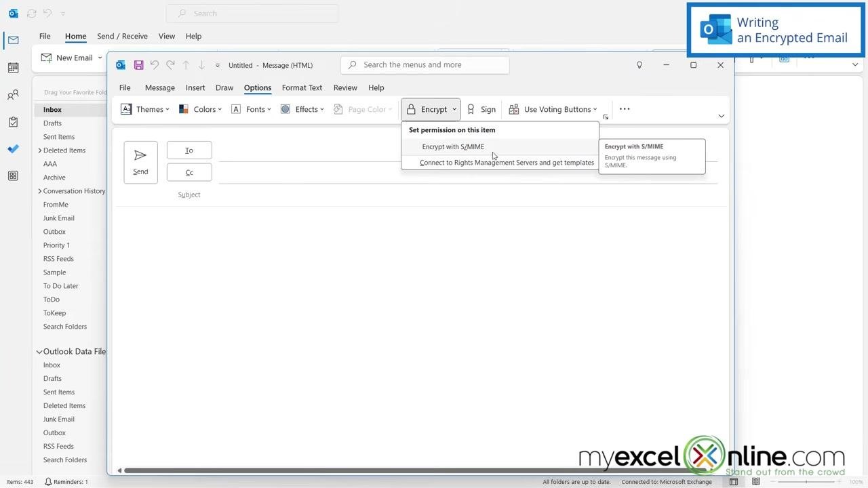This screenshot has height=488, width=868.
Task: Open Customize Quick Access Toolbar arrow
Action: pyautogui.click(x=218, y=66)
